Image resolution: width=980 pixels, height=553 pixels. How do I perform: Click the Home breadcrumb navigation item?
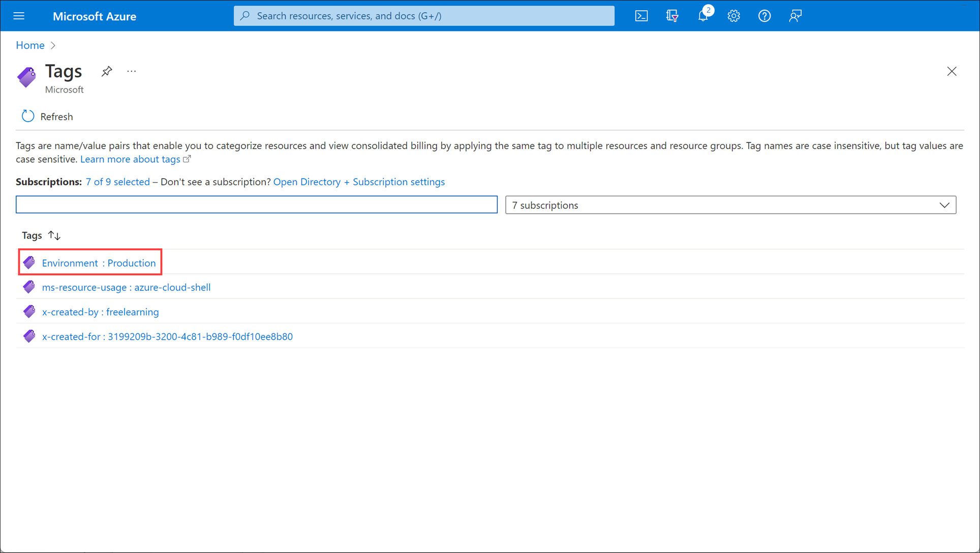click(x=30, y=45)
